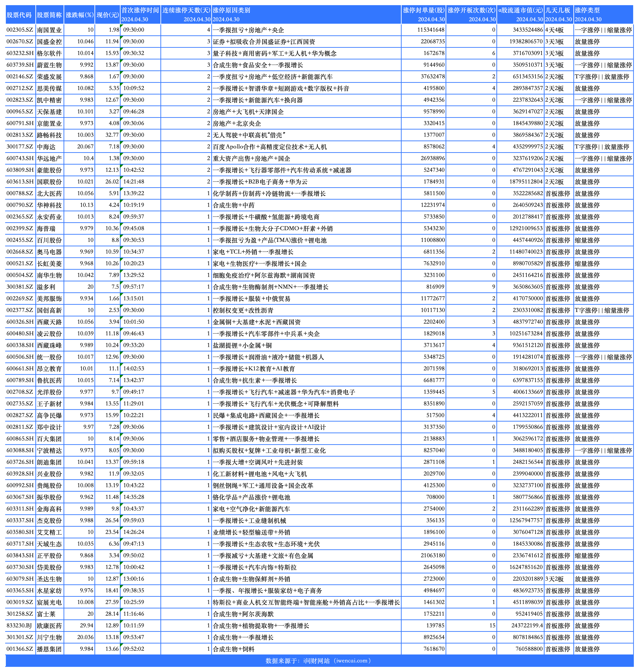
Task: Click stock name 光洋股份
Action: pos(49,392)
